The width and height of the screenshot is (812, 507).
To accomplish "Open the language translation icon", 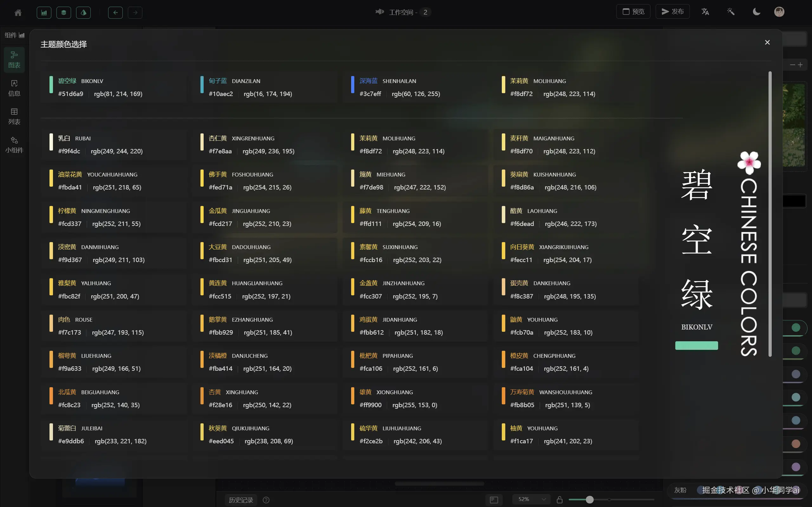I will click(x=705, y=12).
